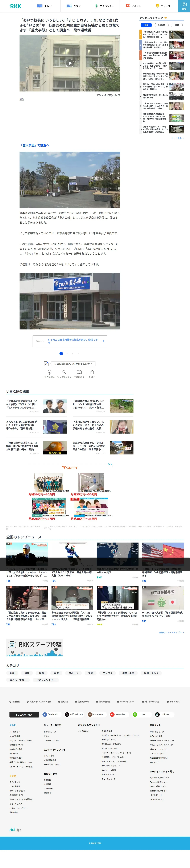Screen dimensions: 190x868
Task: Select 国際 category chip
Action: click(x=41, y=673)
